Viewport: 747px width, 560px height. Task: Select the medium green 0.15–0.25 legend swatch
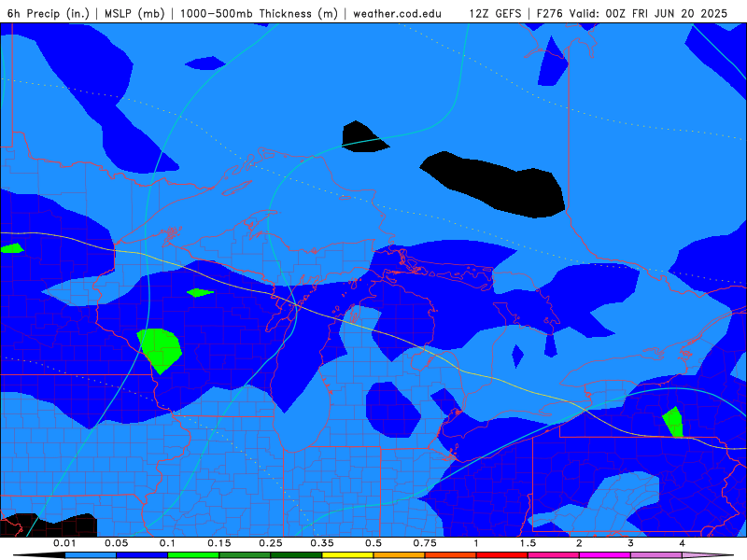tap(245, 555)
